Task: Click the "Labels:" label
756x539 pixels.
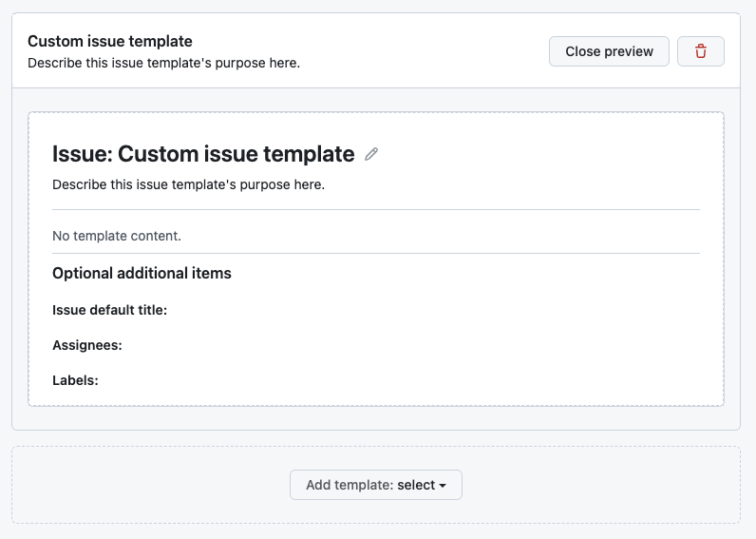Action: [75, 380]
